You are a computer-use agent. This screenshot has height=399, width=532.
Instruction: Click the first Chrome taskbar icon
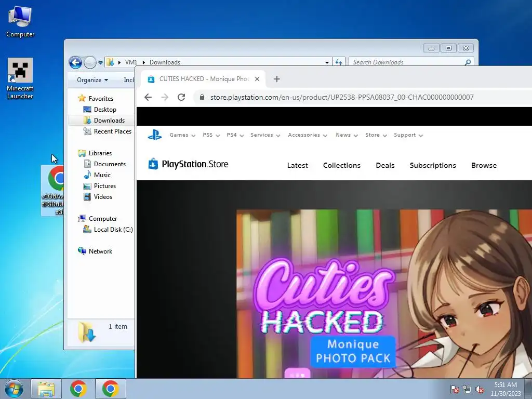click(78, 389)
